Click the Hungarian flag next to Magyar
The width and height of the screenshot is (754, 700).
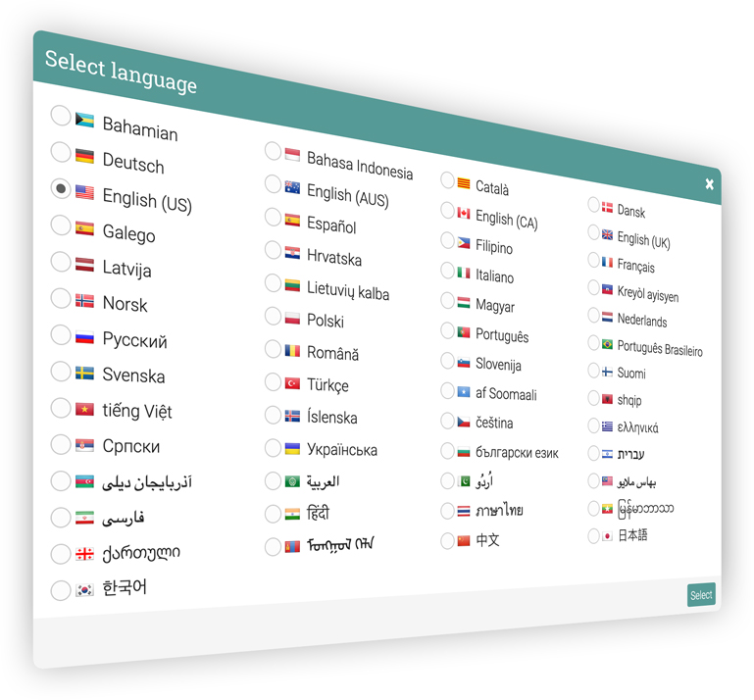[x=464, y=302]
